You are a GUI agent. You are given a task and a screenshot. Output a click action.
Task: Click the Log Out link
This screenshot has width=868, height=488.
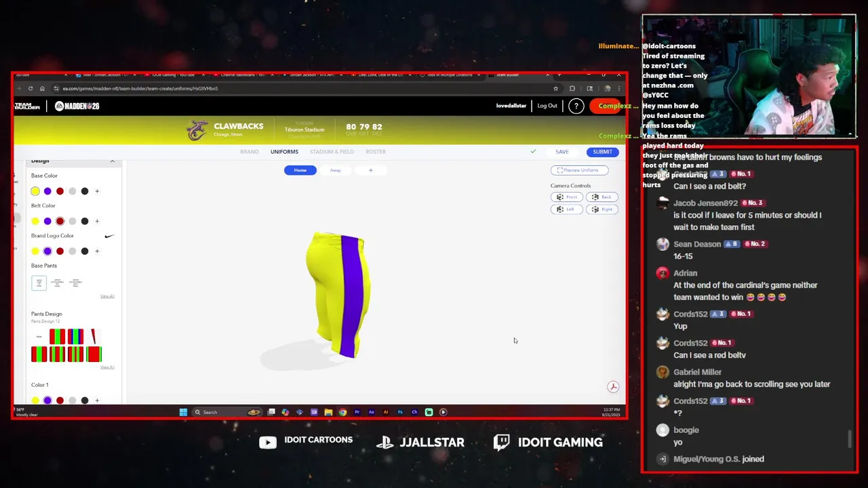click(x=547, y=106)
